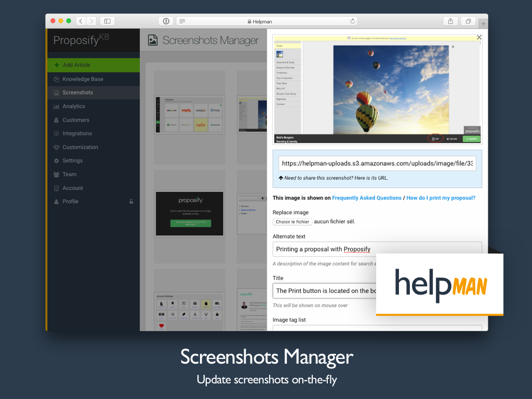Select Screenshots in the sidebar
The width and height of the screenshot is (532, 399).
94,92
